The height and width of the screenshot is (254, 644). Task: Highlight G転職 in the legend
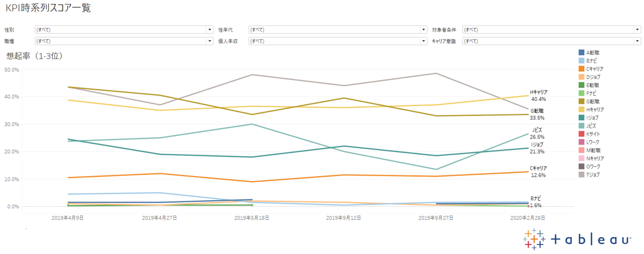[x=593, y=101]
